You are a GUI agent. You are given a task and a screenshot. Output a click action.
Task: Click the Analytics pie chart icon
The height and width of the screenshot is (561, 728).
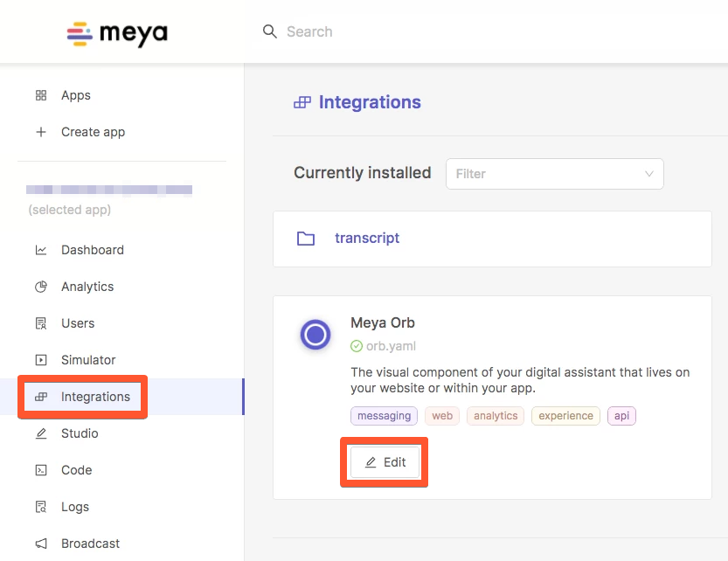41,287
